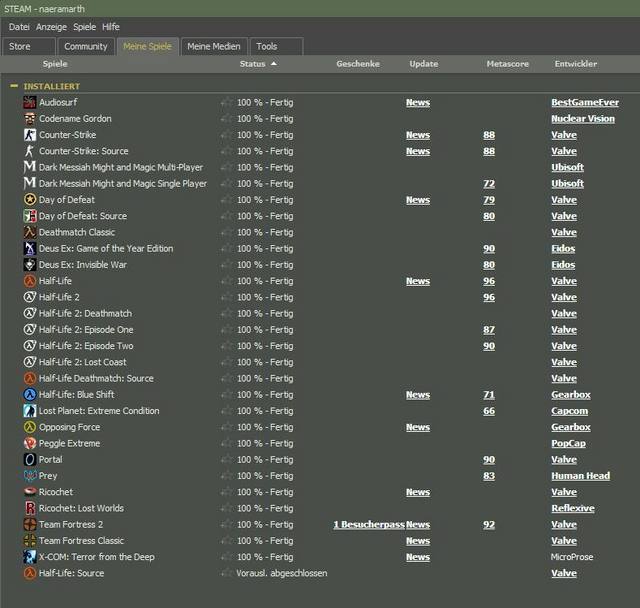Image resolution: width=640 pixels, height=608 pixels.
Task: Open the Metascore 96 link for Half-Life
Action: pyautogui.click(x=489, y=281)
